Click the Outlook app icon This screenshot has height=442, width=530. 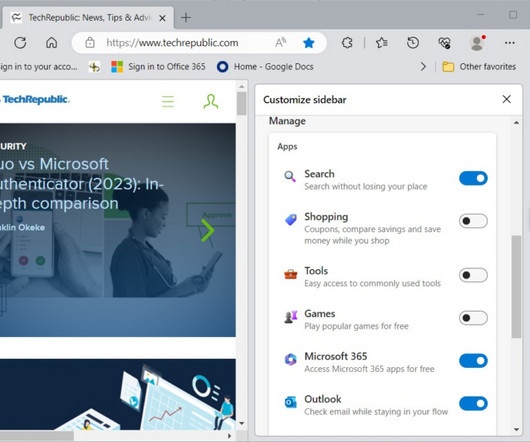pos(290,402)
